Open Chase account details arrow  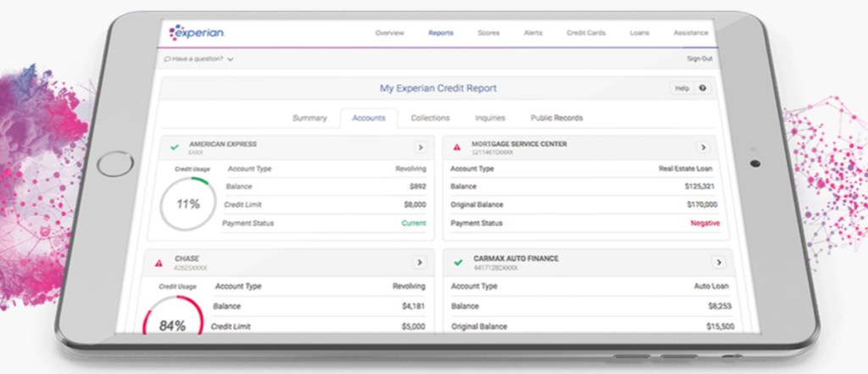(418, 263)
